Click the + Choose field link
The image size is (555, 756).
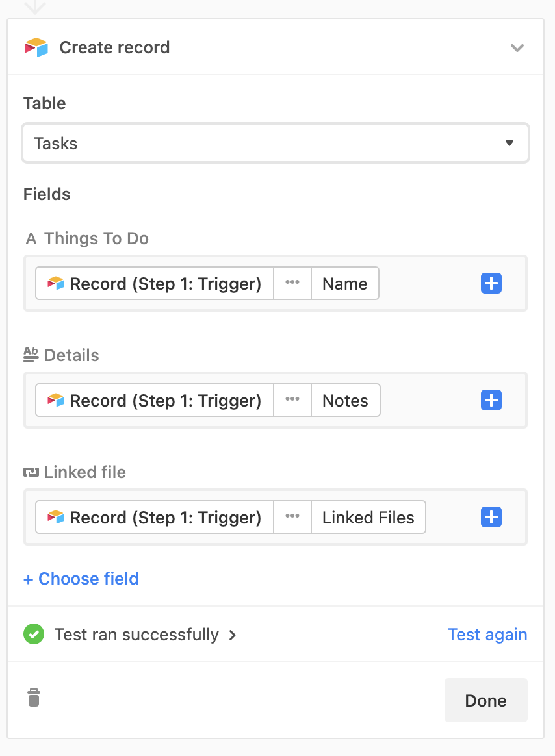coord(81,579)
